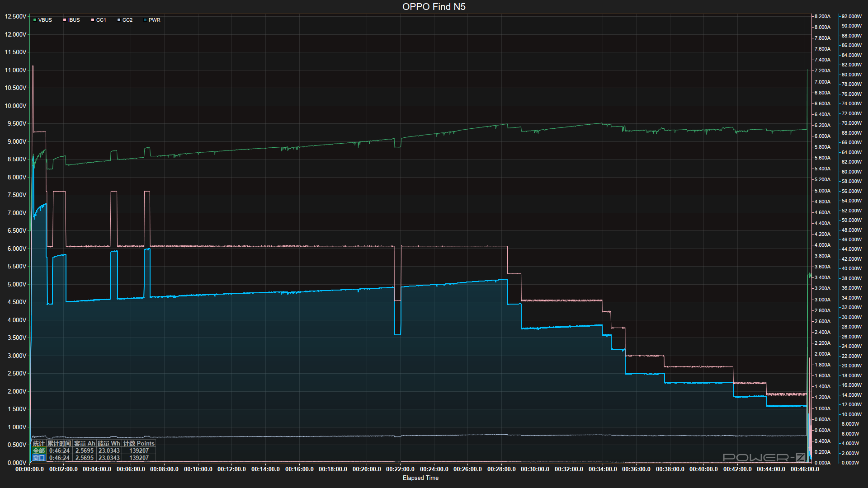
Task: Click the 0.000W power axis label
Action: coord(850,463)
